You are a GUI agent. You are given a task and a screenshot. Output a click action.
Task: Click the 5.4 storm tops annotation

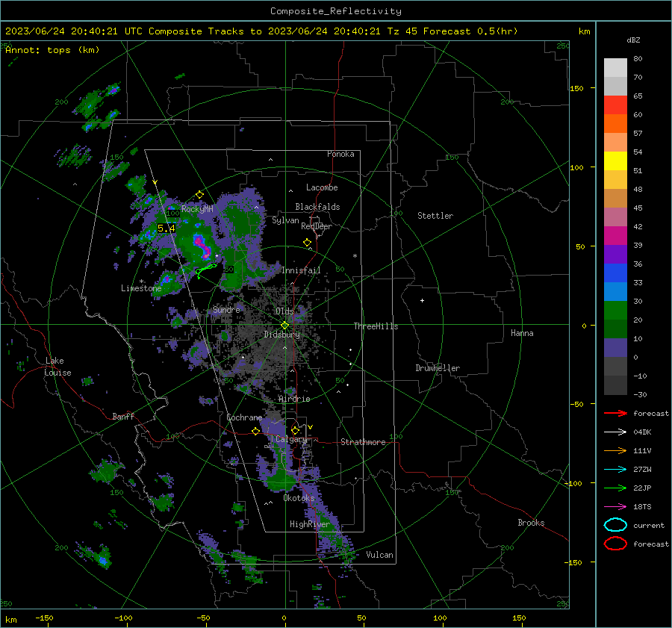tap(167, 228)
